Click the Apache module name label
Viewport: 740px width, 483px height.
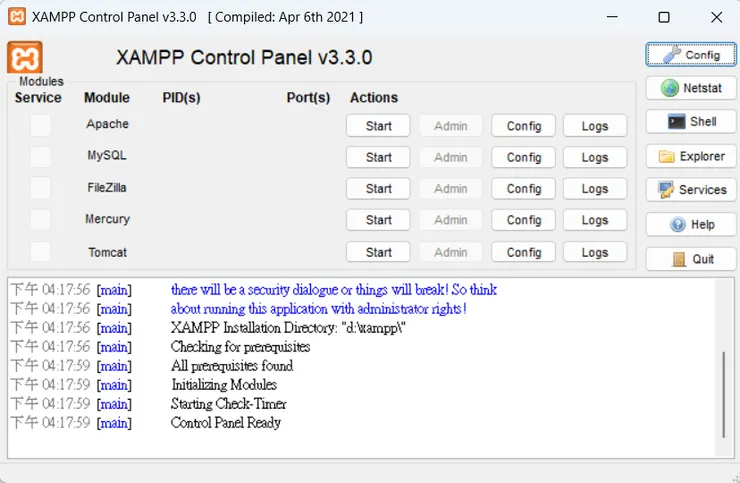pos(107,124)
